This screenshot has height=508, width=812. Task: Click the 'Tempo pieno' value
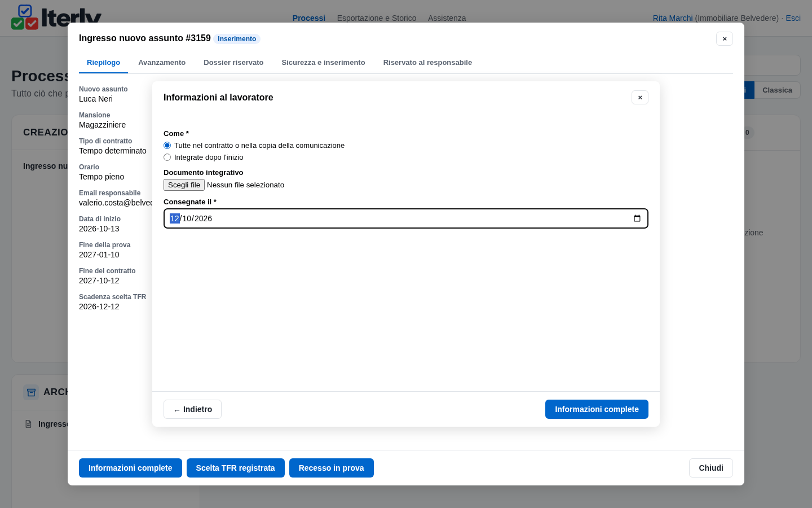[x=101, y=177]
